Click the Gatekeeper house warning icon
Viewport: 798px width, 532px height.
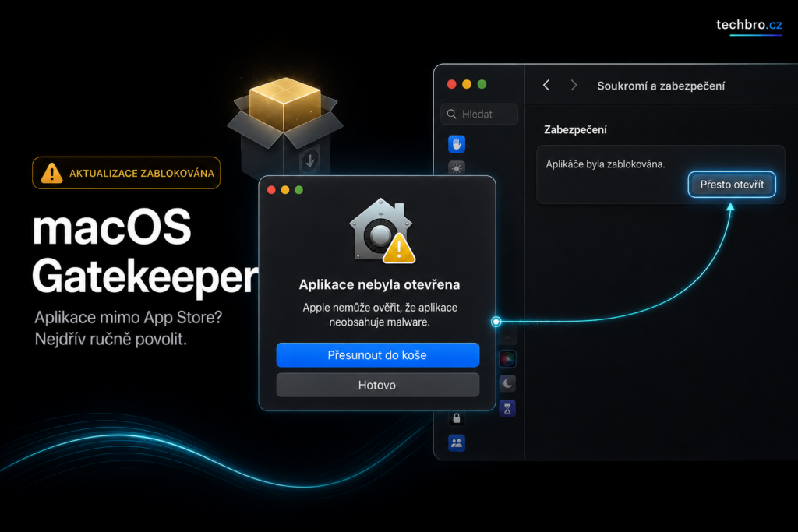pos(382,231)
